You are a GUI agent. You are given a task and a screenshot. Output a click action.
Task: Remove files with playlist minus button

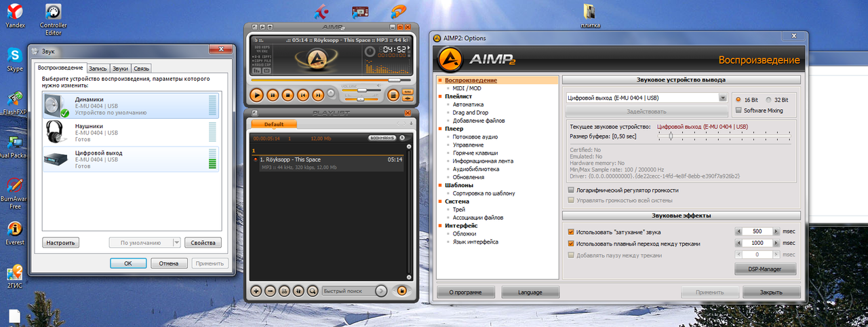pos(270,291)
